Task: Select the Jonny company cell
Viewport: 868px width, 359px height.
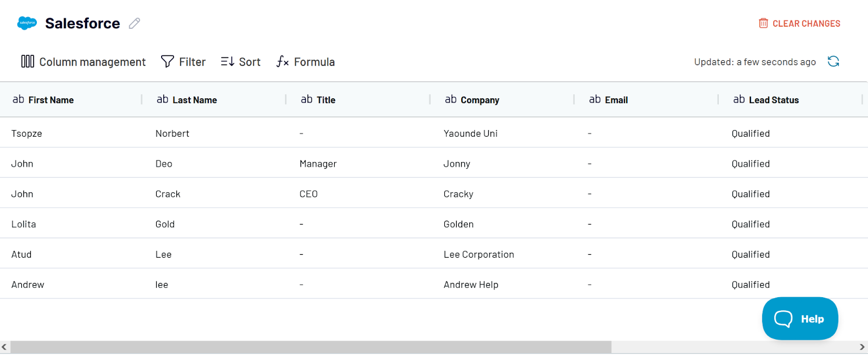Action: tap(457, 164)
